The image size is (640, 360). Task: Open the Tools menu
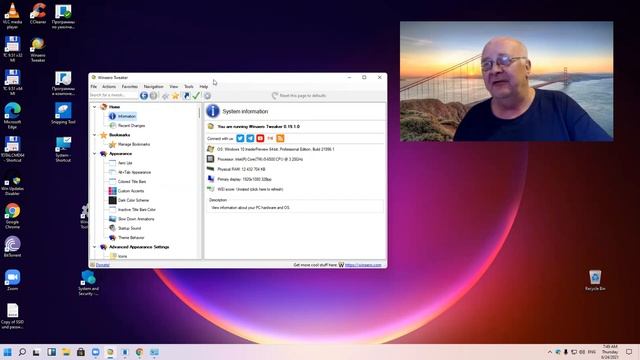click(189, 87)
